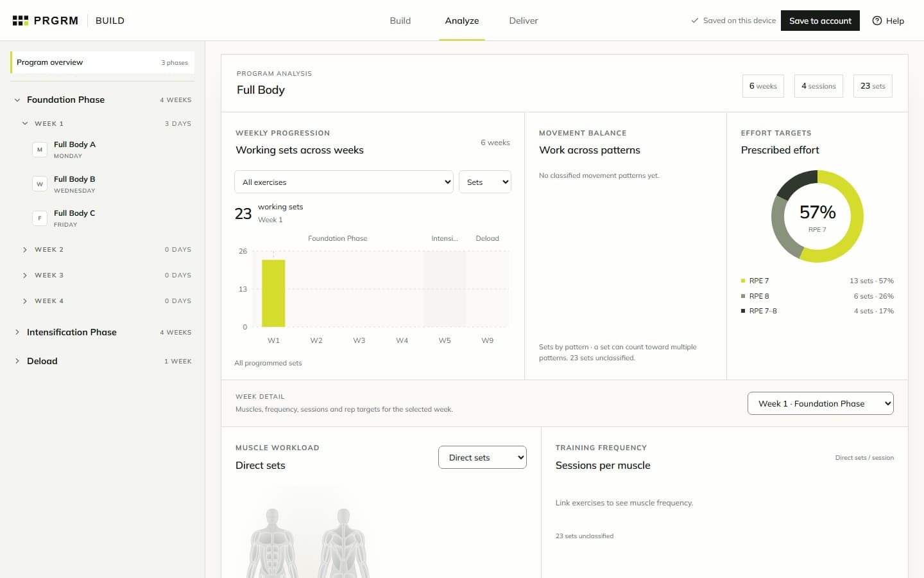
Task: Open Wednesday's Full Body B day icon
Action: coord(40,184)
